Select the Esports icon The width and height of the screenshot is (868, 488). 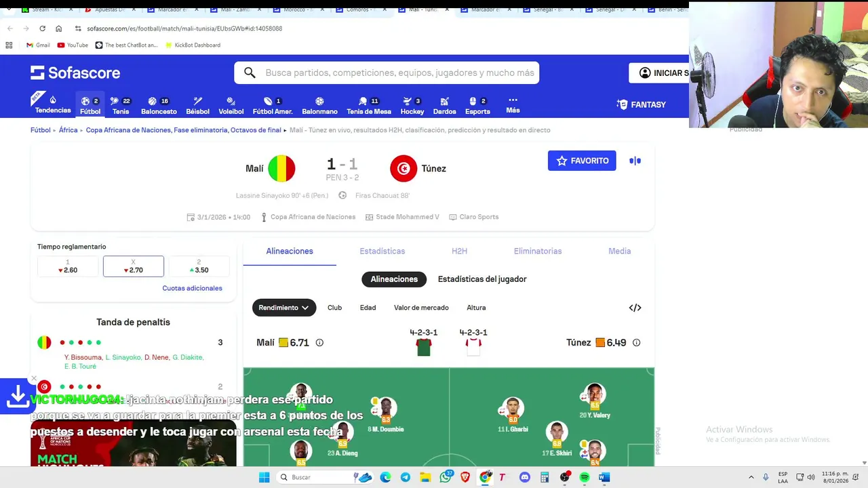[477, 105]
